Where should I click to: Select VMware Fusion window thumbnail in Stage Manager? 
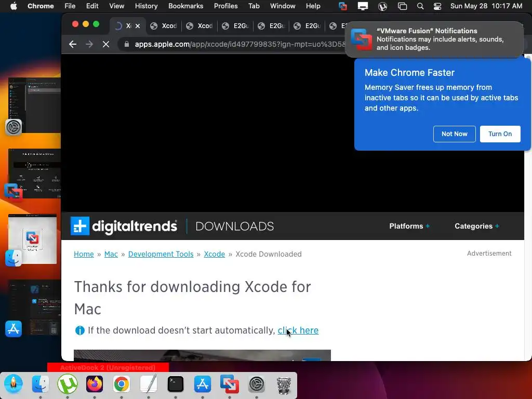pyautogui.click(x=34, y=174)
